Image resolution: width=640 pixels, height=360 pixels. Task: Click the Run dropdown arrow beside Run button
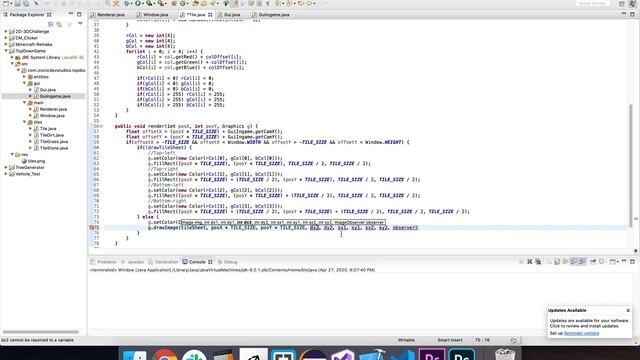pos(143,4)
